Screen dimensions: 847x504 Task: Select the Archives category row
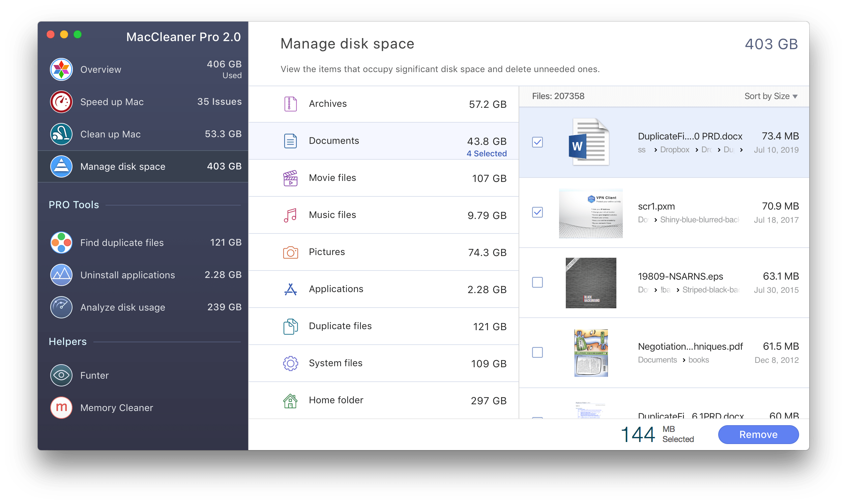(x=383, y=104)
